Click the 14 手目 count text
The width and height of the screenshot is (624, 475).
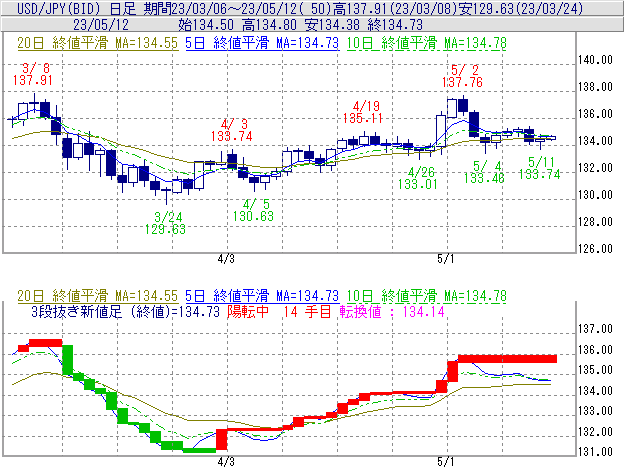pyautogui.click(x=307, y=311)
